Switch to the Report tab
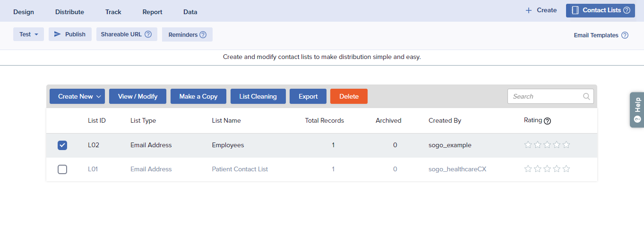This screenshot has width=644, height=252. [x=152, y=12]
